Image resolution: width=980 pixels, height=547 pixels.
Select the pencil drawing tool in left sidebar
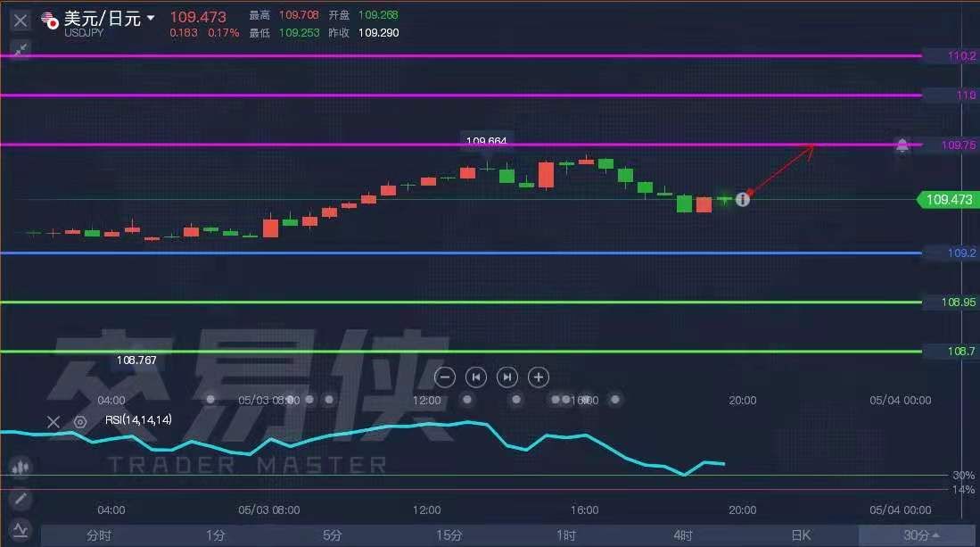click(20, 499)
